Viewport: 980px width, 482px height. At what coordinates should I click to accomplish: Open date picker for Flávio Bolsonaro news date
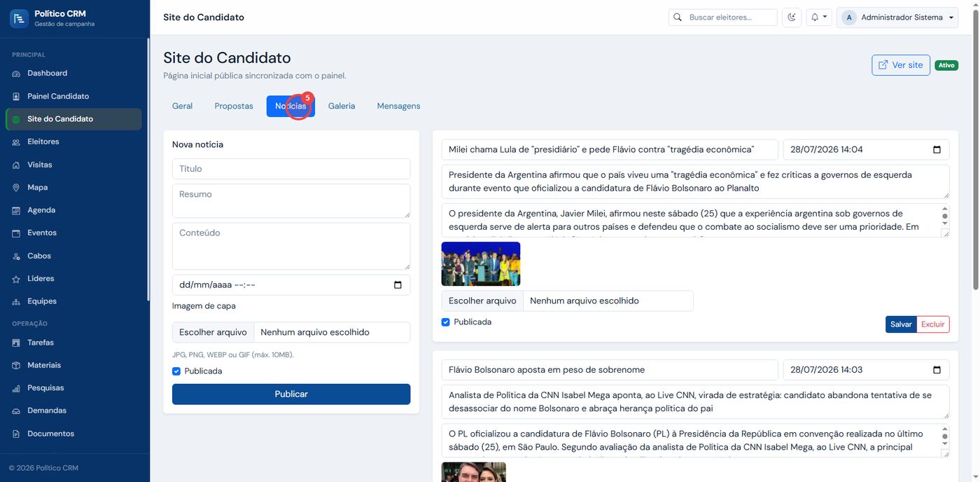click(937, 370)
